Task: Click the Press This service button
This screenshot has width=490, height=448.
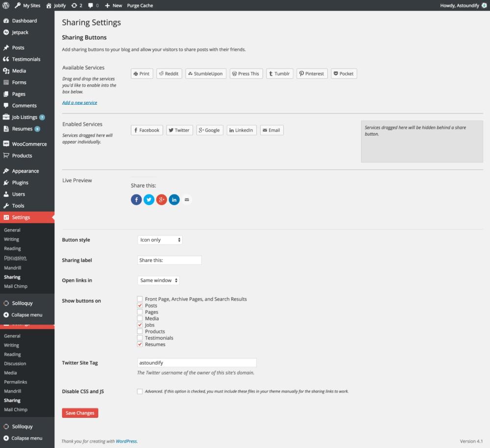Action: tap(246, 73)
